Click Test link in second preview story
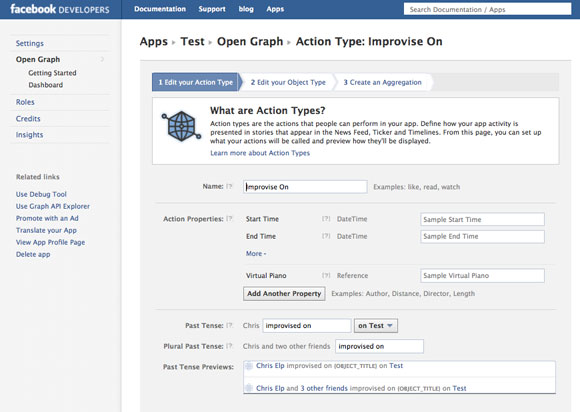Screen dimensions: 580x412 459,388
